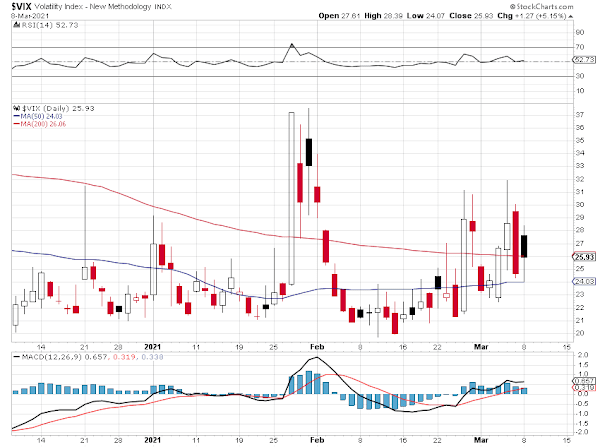Click the 30 oversold level on the RSI axis

(580, 76)
